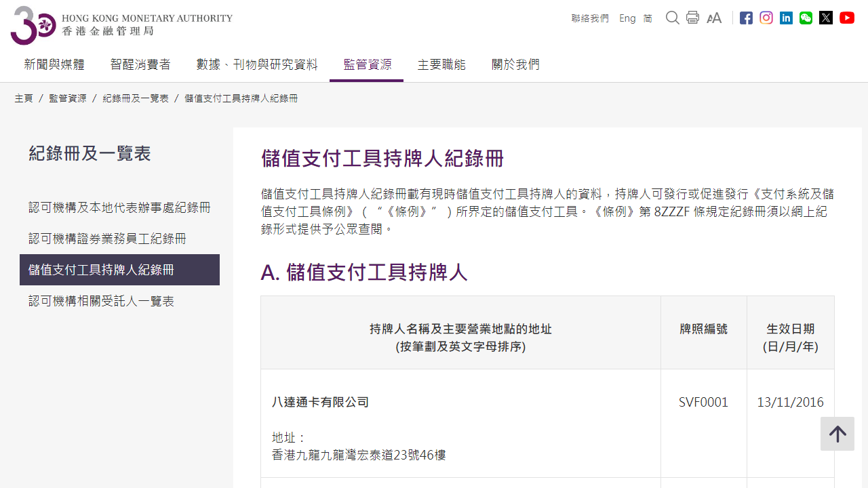Select the 監管資源 navigation tab

366,64
